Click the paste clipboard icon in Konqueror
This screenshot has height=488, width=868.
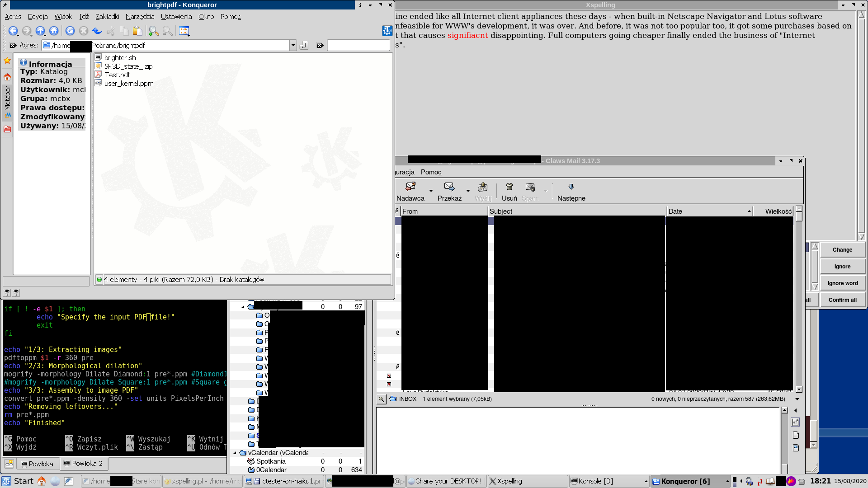(x=137, y=31)
